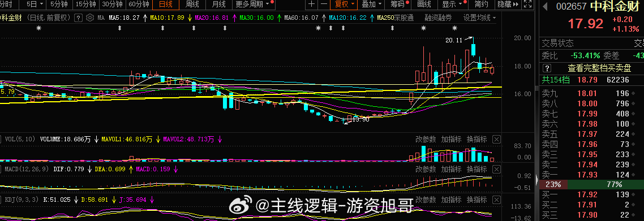Collapse the side panel with divider arrow
Screen dimensions: 644x221
(x=537, y=179)
